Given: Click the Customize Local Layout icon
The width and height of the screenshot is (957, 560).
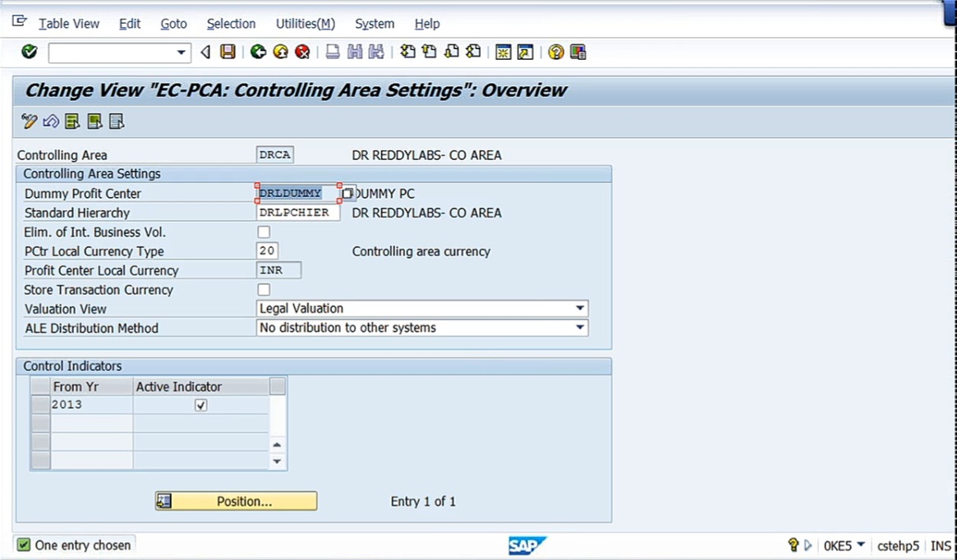Looking at the screenshot, I should (578, 52).
